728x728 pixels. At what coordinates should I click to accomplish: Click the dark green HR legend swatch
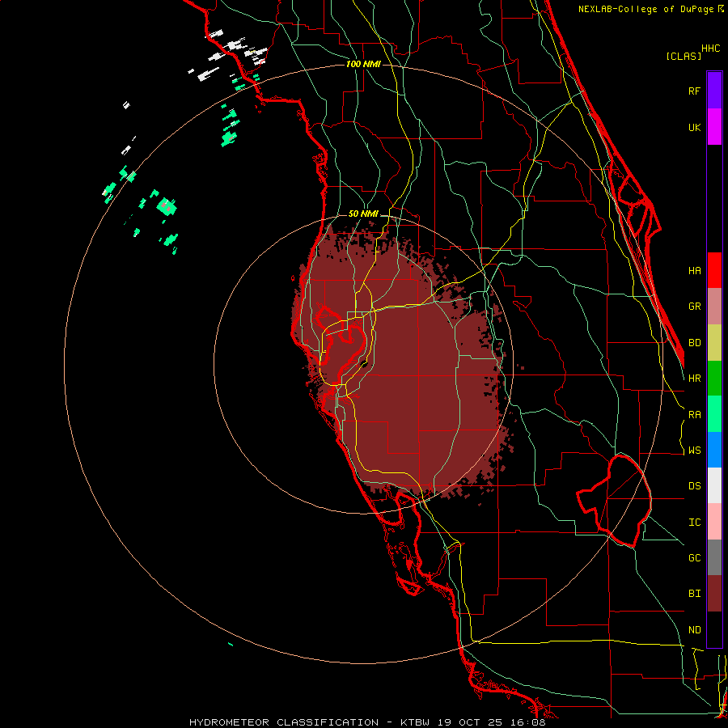pos(714,379)
